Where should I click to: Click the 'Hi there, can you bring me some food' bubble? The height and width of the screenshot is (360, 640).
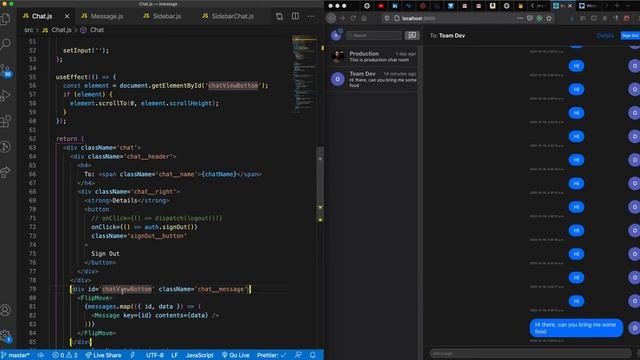(576, 328)
